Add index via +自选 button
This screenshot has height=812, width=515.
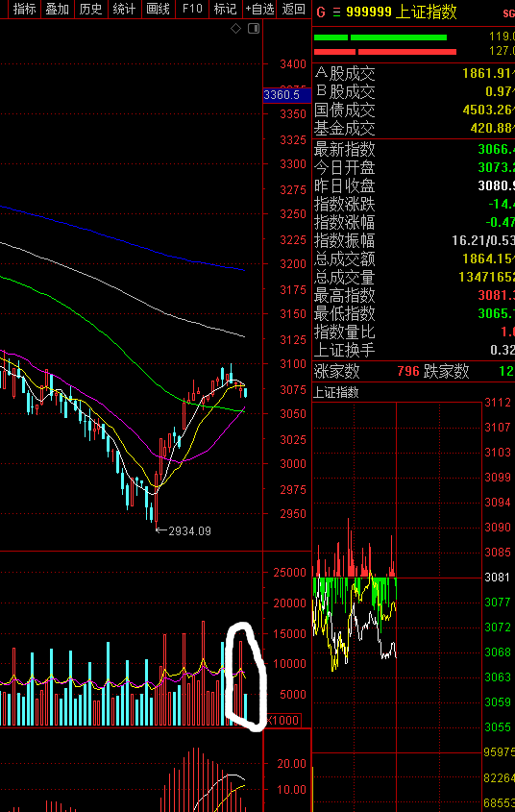tap(259, 9)
